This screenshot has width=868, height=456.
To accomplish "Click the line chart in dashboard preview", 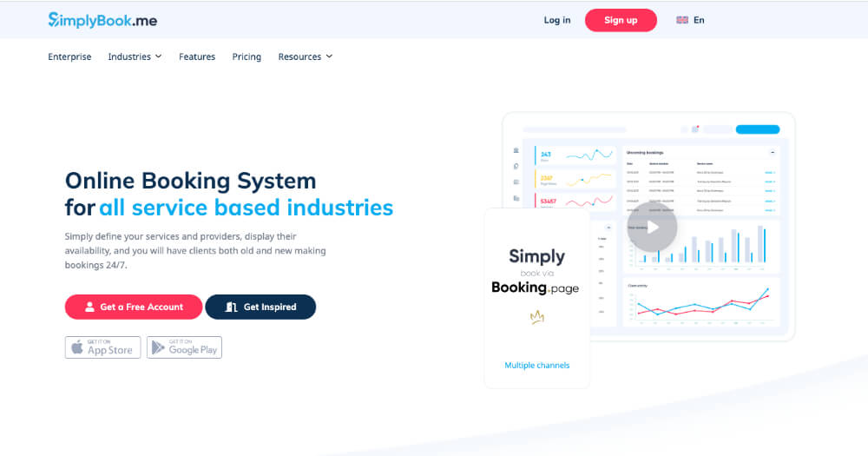I will tap(701, 302).
